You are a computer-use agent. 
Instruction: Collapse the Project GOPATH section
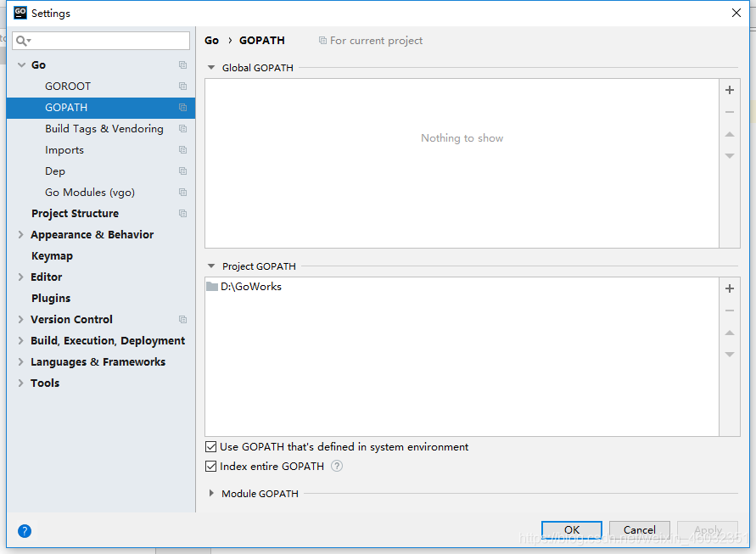[211, 266]
